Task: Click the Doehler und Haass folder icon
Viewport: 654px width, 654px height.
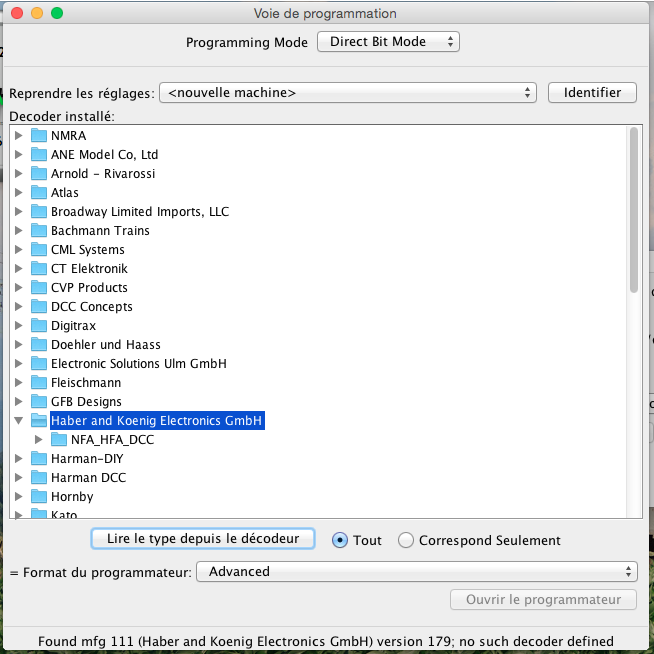Action: coord(39,344)
